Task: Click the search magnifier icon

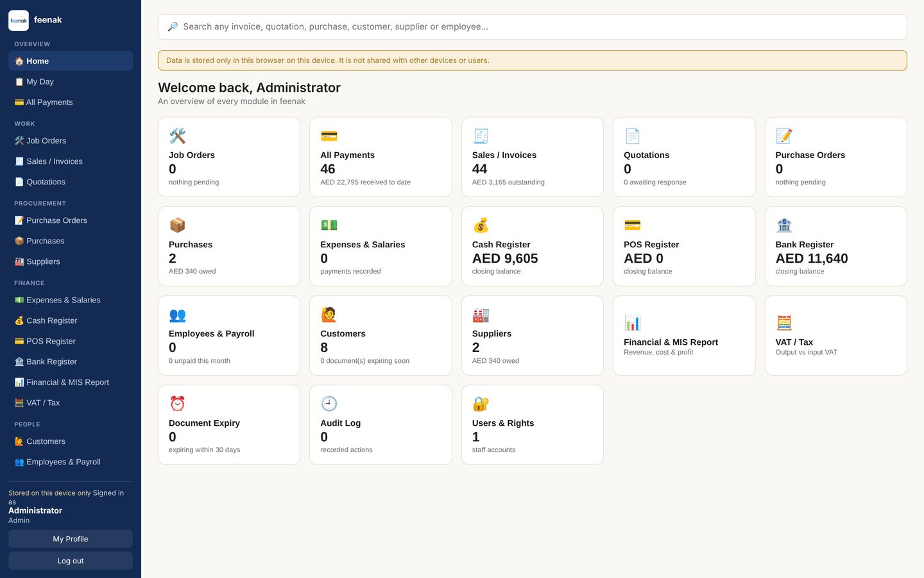Action: click(173, 27)
